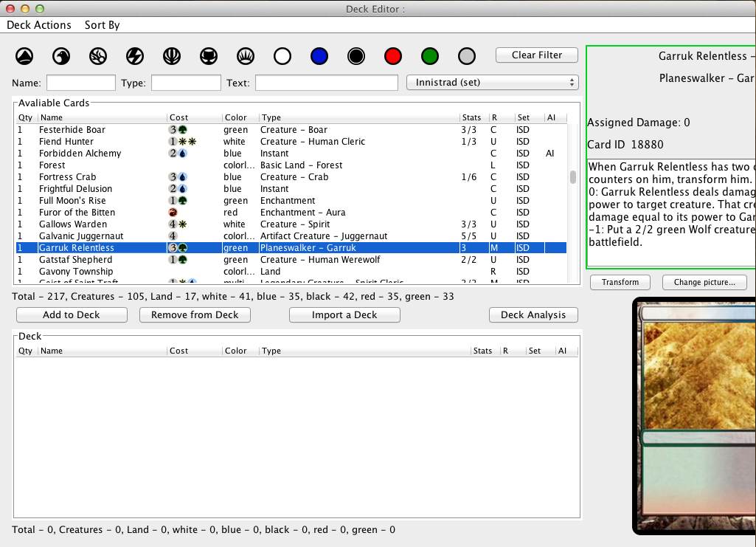Screen dimensions: 756x547
Task: Toggle the Sorcery filter (flame icon)
Action: pos(98,56)
